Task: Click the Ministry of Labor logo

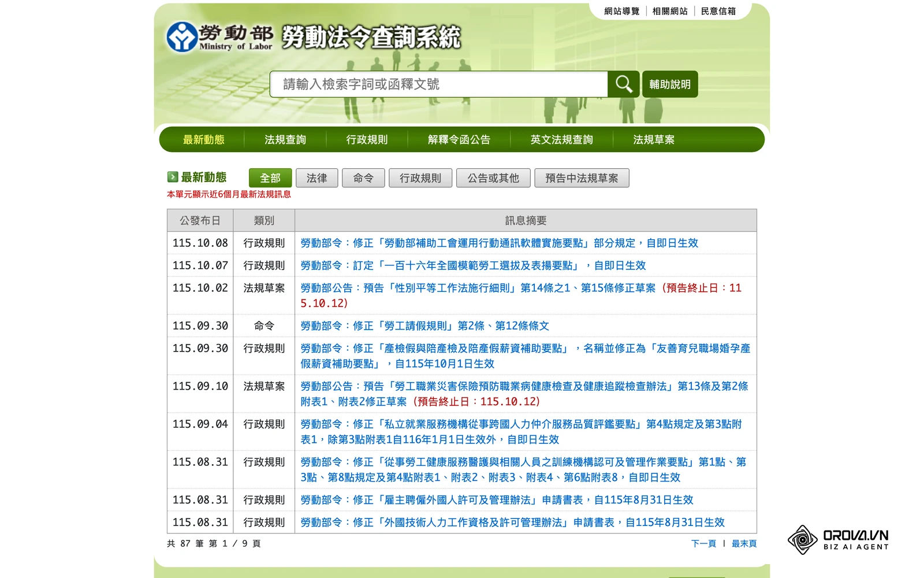Action: coord(219,37)
